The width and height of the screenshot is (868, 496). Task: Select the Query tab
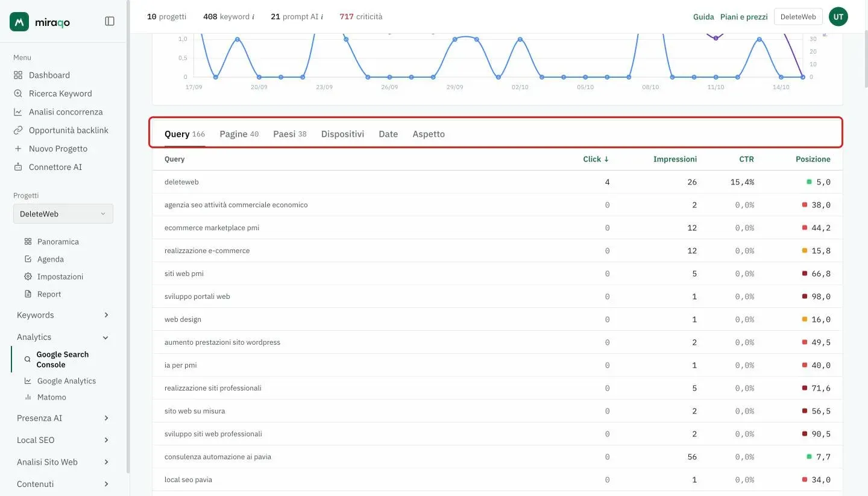(184, 134)
